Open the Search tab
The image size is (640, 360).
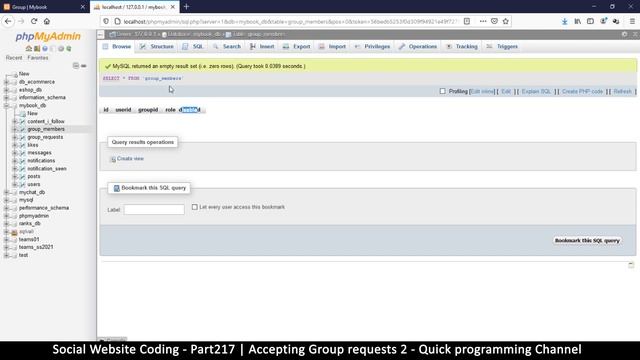tap(227, 47)
